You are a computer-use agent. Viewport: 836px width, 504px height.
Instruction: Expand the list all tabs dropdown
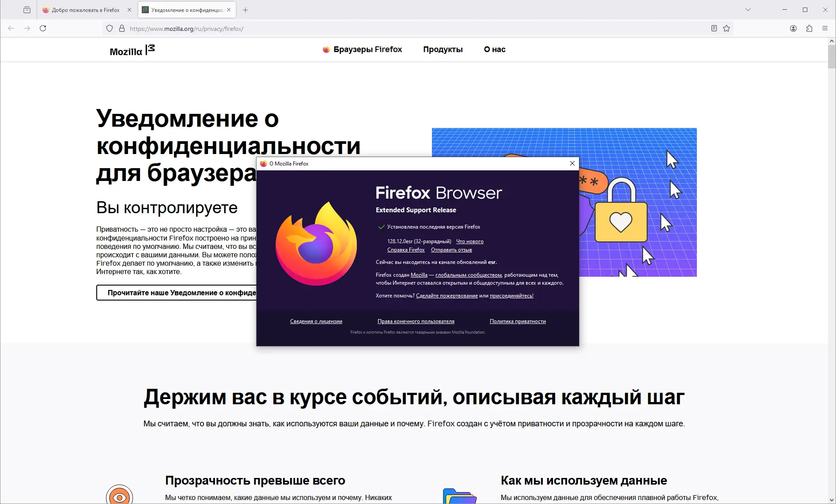[x=748, y=10]
